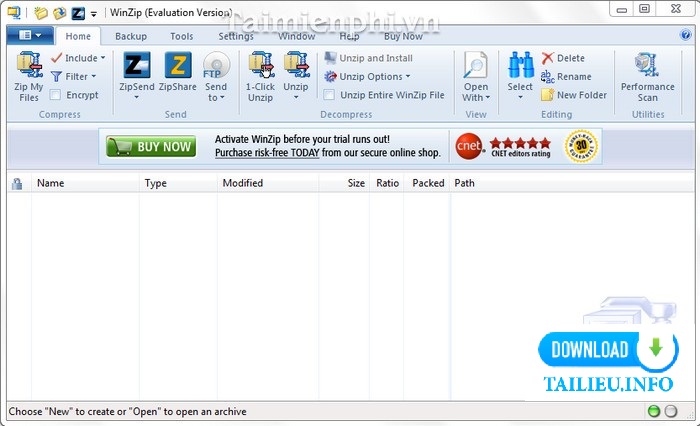Click the Unzip Options gear icon
Image resolution: width=700 pixels, height=426 pixels.
330,77
